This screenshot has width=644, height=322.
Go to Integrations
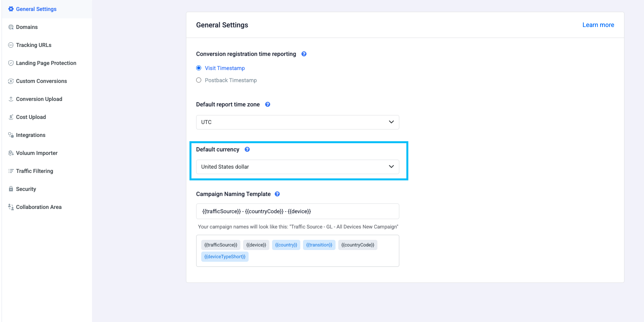tap(47, 135)
